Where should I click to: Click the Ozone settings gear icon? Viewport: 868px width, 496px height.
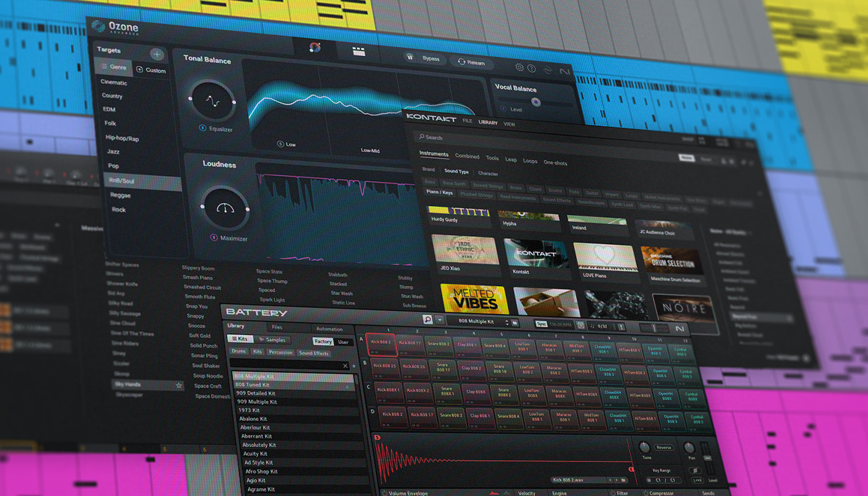click(519, 68)
